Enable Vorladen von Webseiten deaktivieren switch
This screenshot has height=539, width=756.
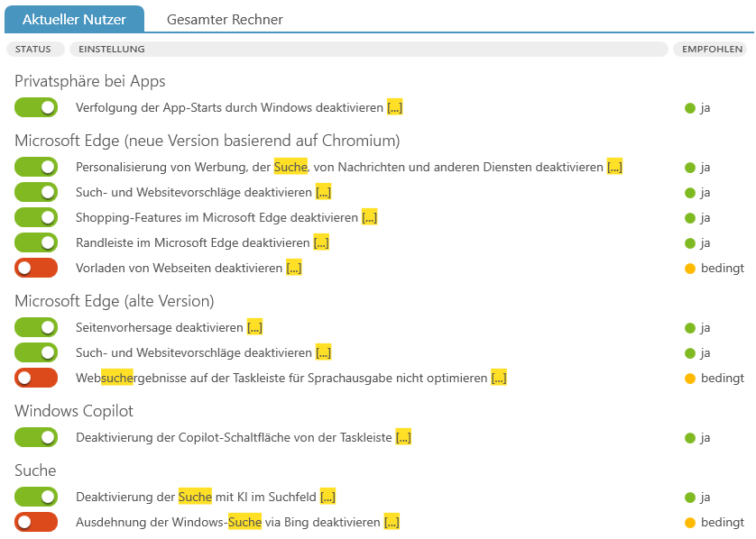(x=36, y=268)
